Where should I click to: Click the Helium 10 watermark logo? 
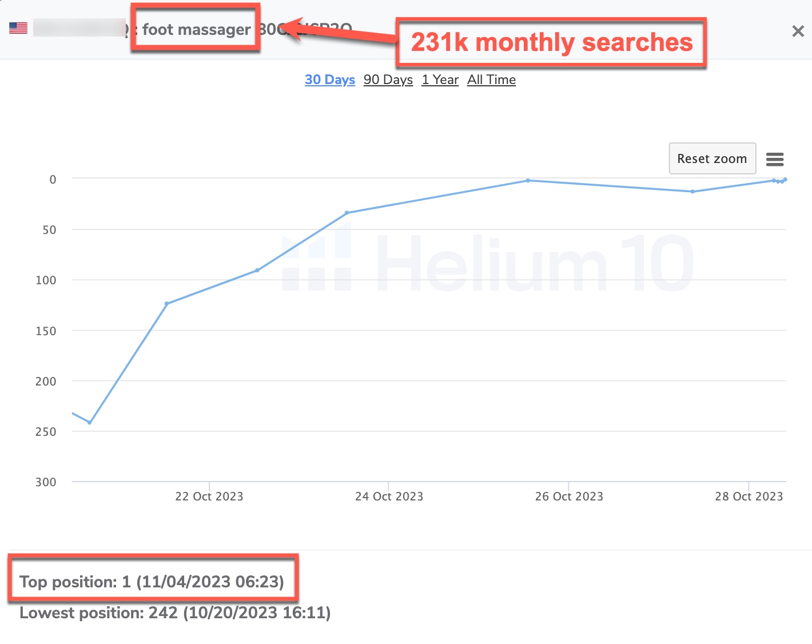[488, 264]
